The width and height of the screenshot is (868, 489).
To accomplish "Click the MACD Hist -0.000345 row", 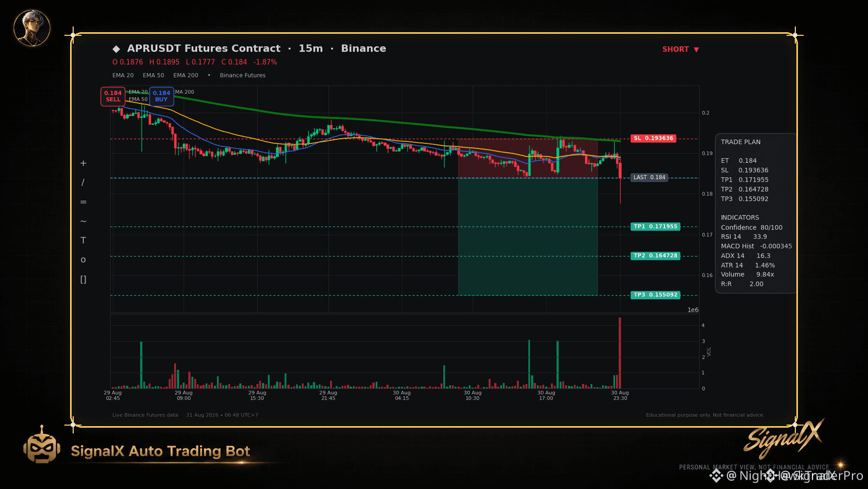I will pos(756,246).
